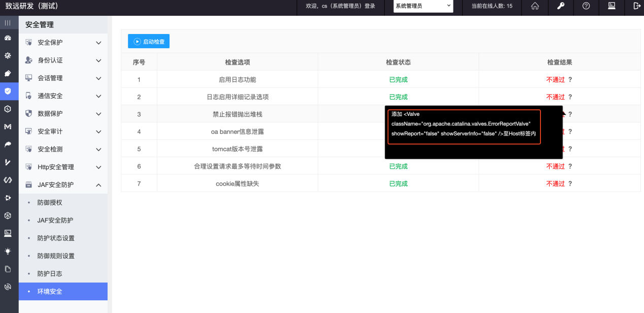
Task: Select the shield security icon in left rail
Action: pyautogui.click(x=8, y=91)
